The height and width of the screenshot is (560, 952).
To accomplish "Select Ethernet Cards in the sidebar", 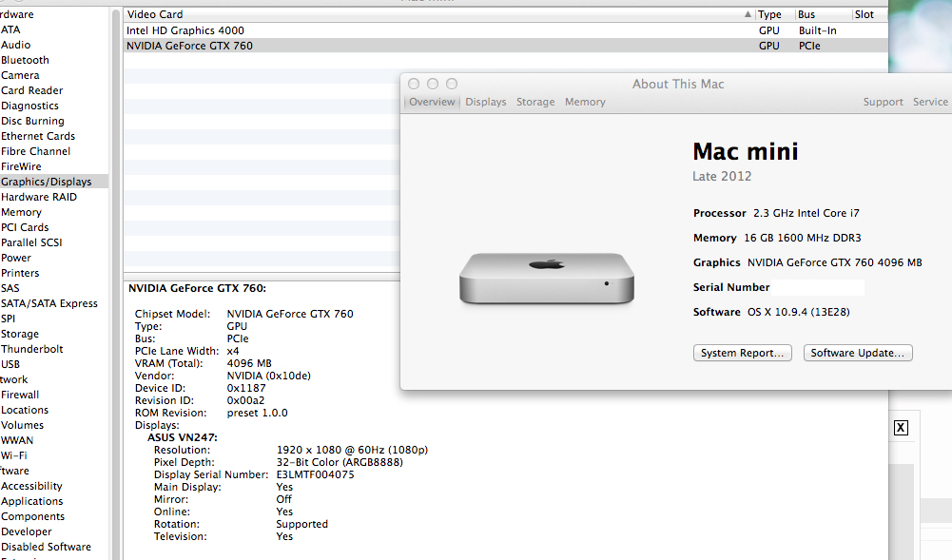I will point(38,136).
